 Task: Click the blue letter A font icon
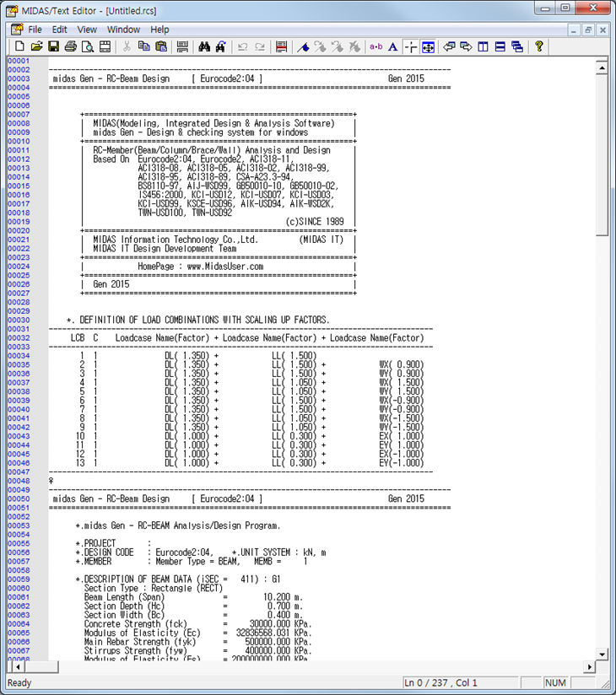pyautogui.click(x=393, y=46)
